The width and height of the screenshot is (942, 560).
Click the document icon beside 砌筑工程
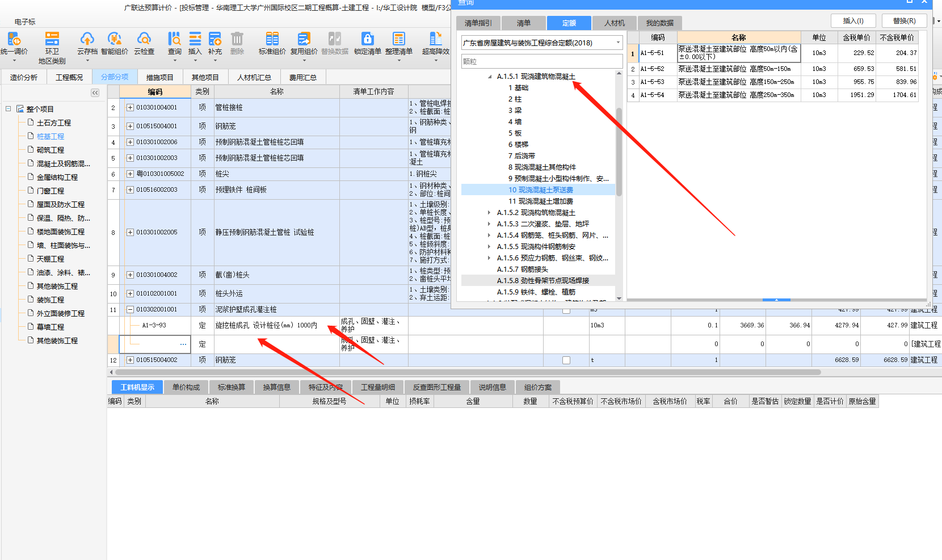pos(31,150)
